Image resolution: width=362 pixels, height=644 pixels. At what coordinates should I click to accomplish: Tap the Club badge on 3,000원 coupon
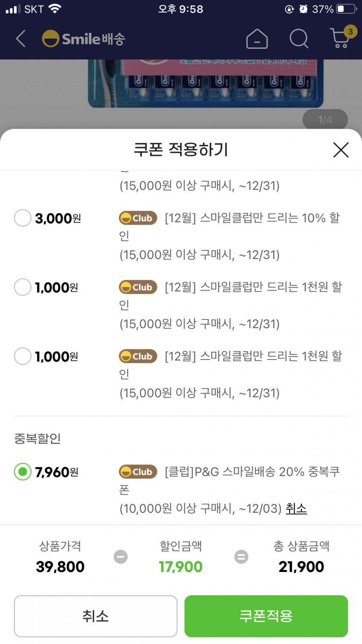pyautogui.click(x=138, y=218)
